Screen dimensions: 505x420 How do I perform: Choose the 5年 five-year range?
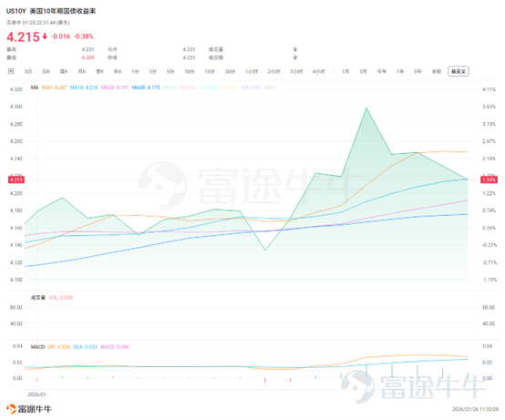click(417, 71)
